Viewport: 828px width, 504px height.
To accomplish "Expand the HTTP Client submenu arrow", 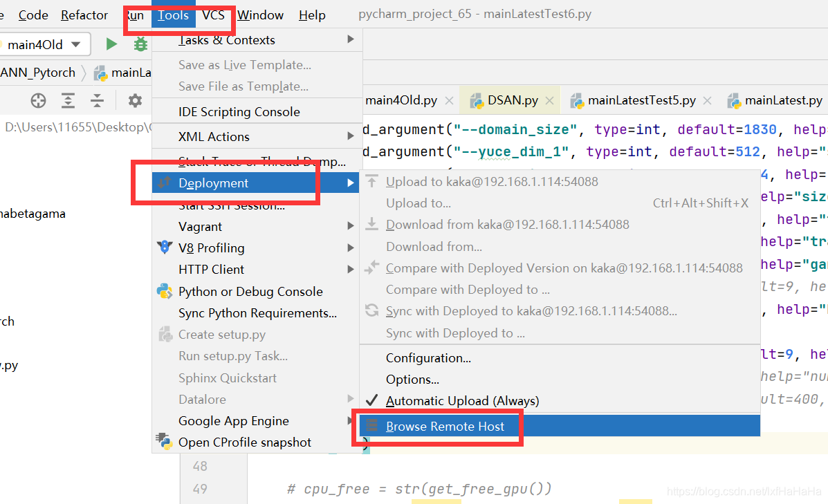I will [x=351, y=269].
